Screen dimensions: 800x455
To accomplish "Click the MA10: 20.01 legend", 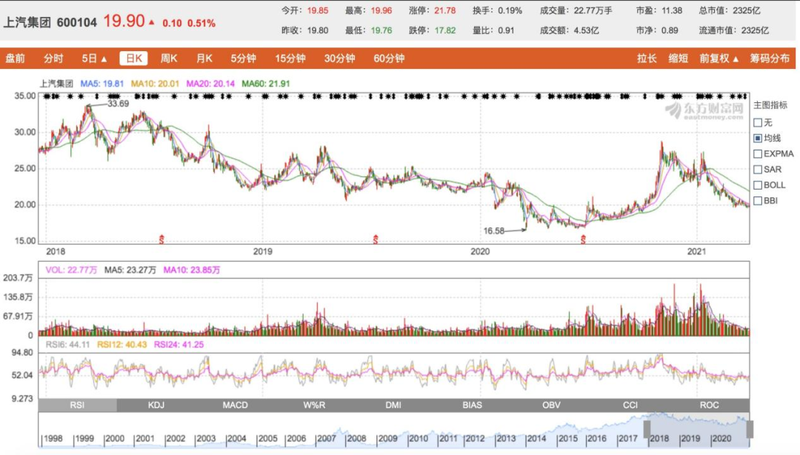I will [155, 84].
